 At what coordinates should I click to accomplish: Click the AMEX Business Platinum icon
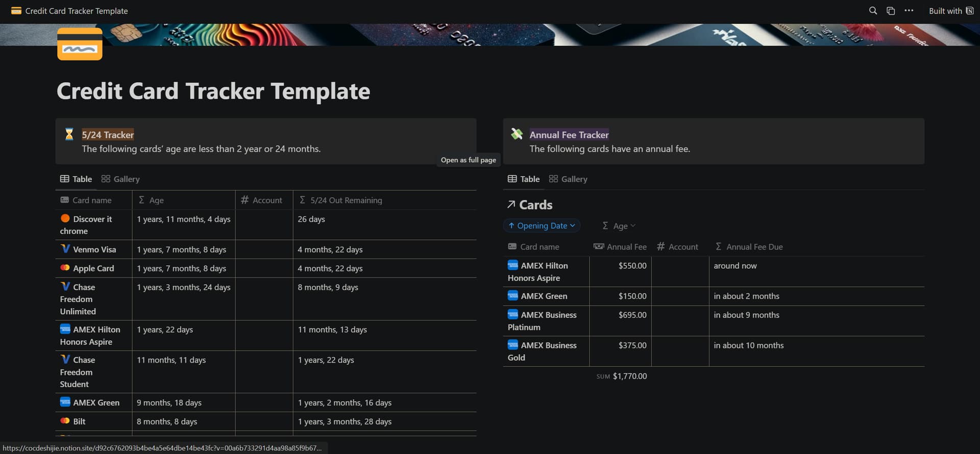513,315
